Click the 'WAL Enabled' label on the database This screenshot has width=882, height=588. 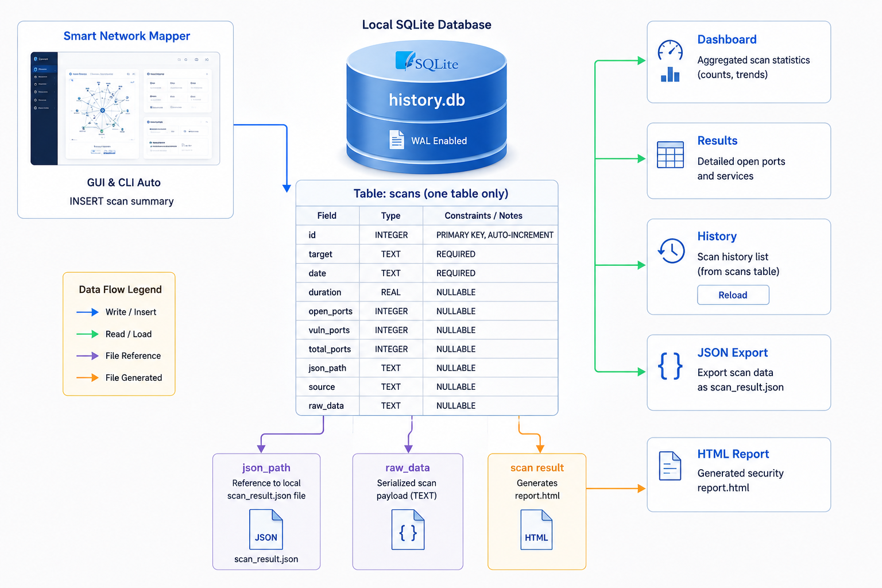[x=439, y=141]
